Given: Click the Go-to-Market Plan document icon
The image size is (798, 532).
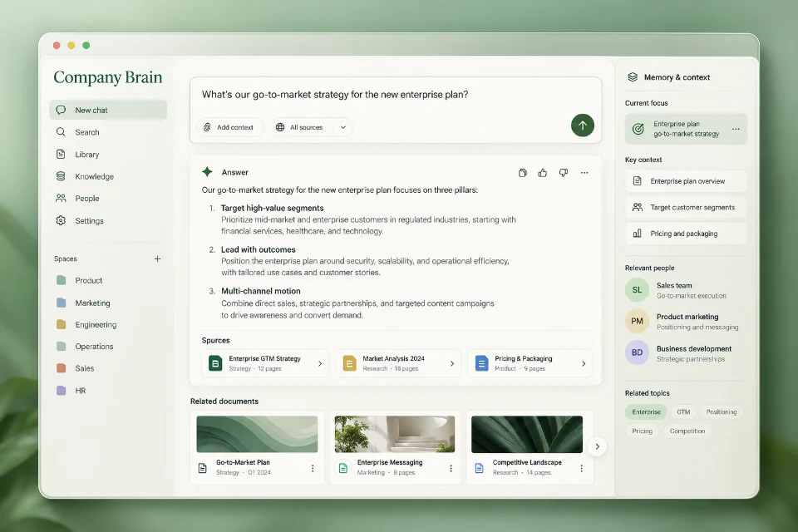Looking at the screenshot, I should (x=203, y=468).
